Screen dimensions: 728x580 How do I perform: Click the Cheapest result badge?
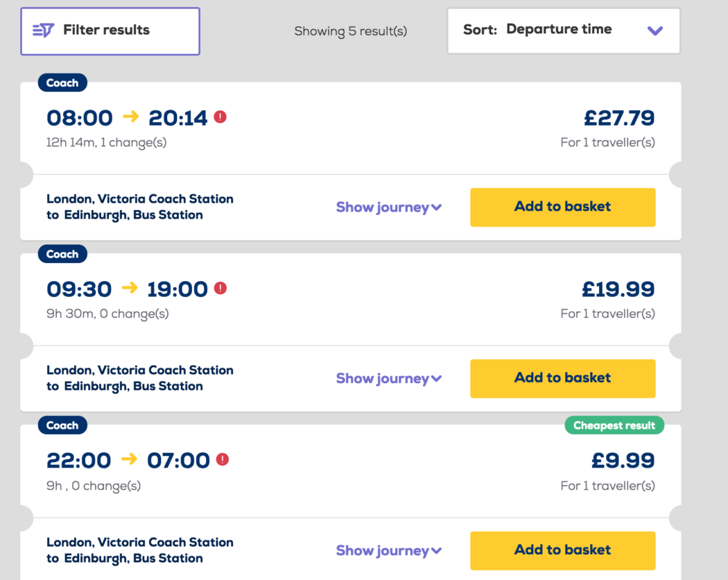click(614, 425)
